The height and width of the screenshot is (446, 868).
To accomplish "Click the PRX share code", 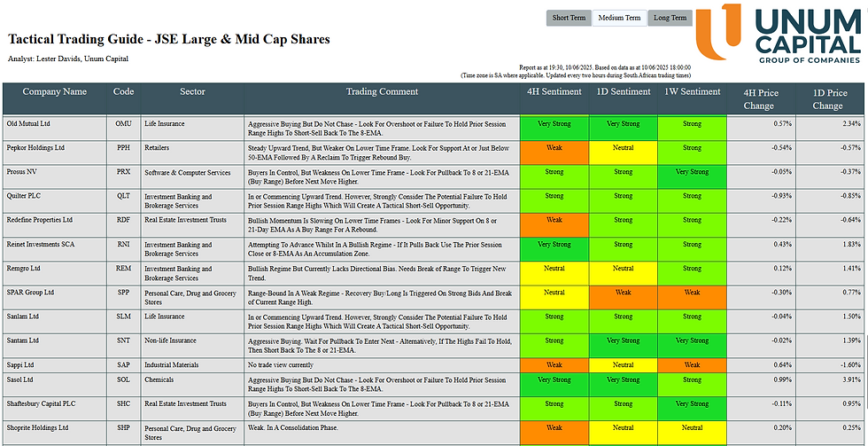I will (x=123, y=172).
